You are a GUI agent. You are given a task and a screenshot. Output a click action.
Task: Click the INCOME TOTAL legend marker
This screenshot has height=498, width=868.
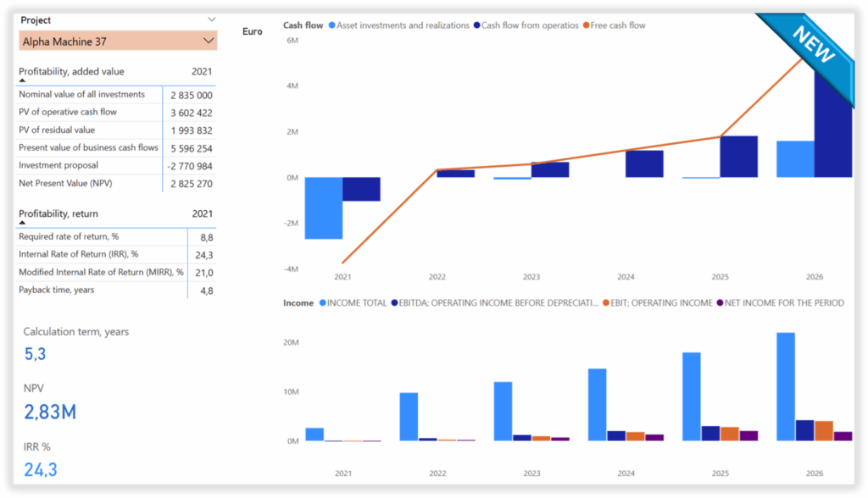pyautogui.click(x=321, y=303)
